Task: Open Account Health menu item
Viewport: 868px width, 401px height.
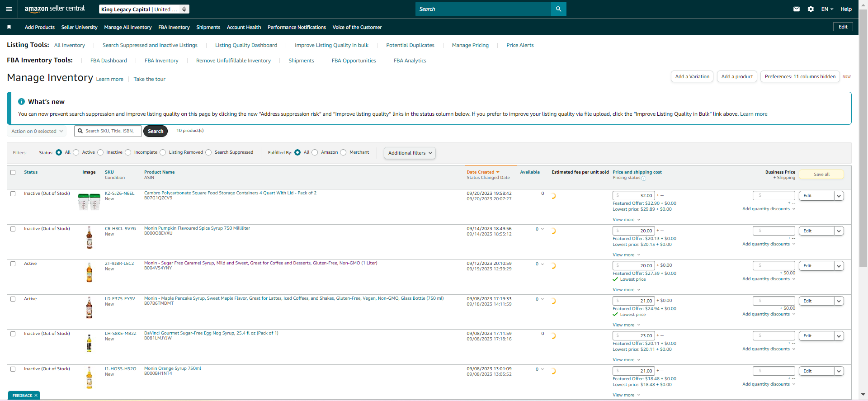Action: pos(244,27)
